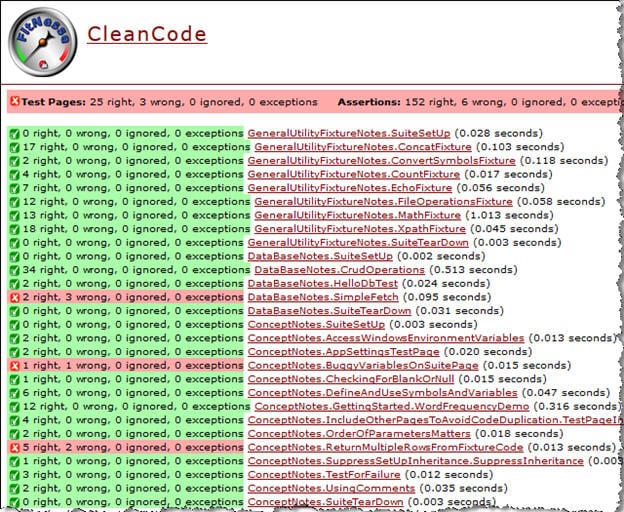Viewport: 624px width, 512px height.
Task: Click green check icon for TestForFailure row
Action: [14, 475]
